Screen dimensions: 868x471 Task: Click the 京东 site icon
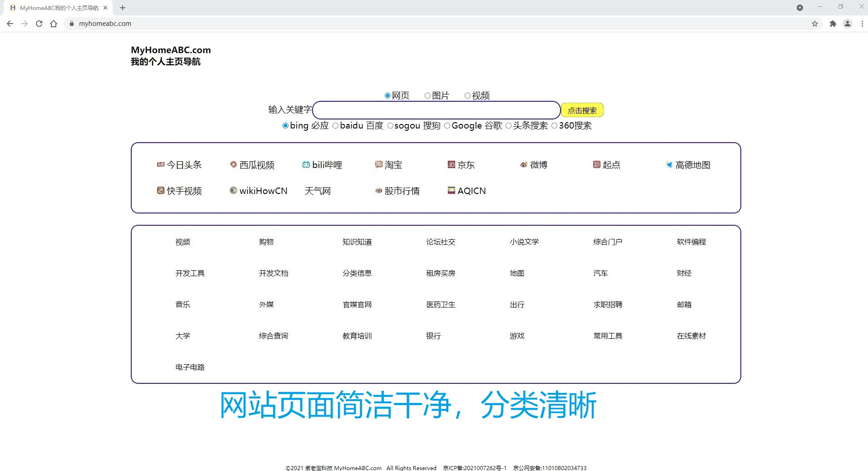pos(451,164)
